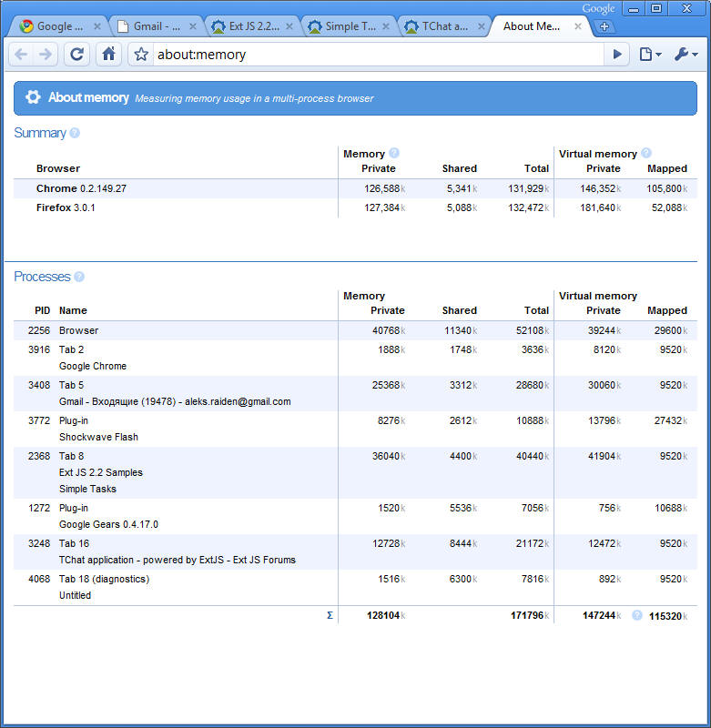
Task: Click help icon next to total Mapped 115320k
Action: point(637,615)
